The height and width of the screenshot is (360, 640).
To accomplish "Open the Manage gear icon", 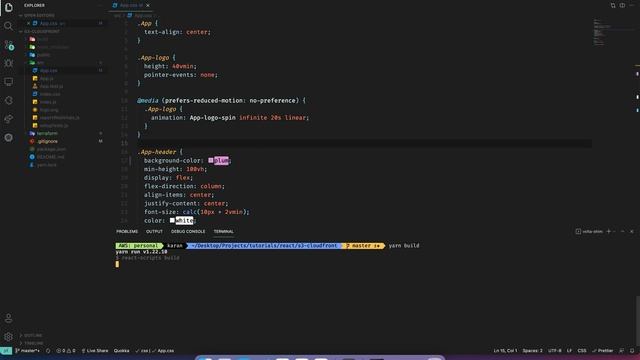I will pos(9,336).
